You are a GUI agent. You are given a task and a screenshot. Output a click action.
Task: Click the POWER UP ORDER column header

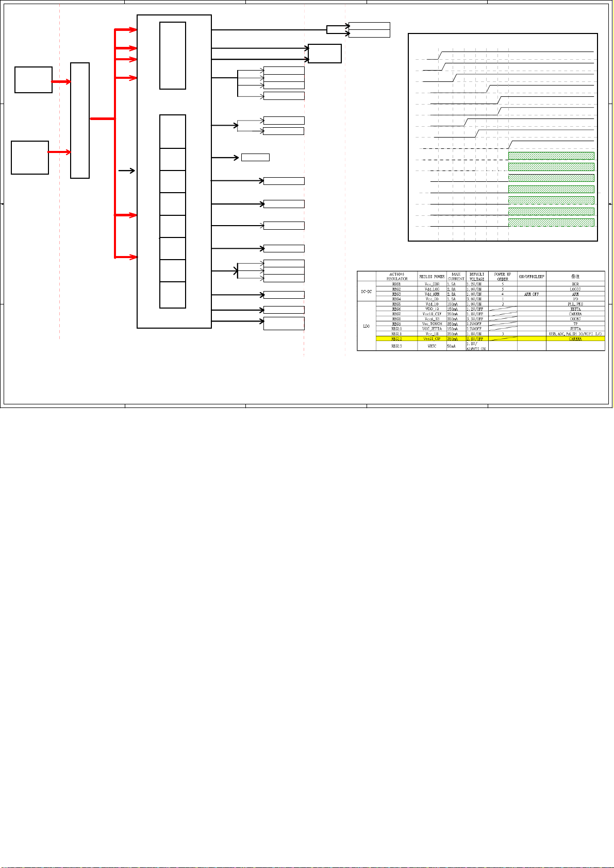[503, 277]
